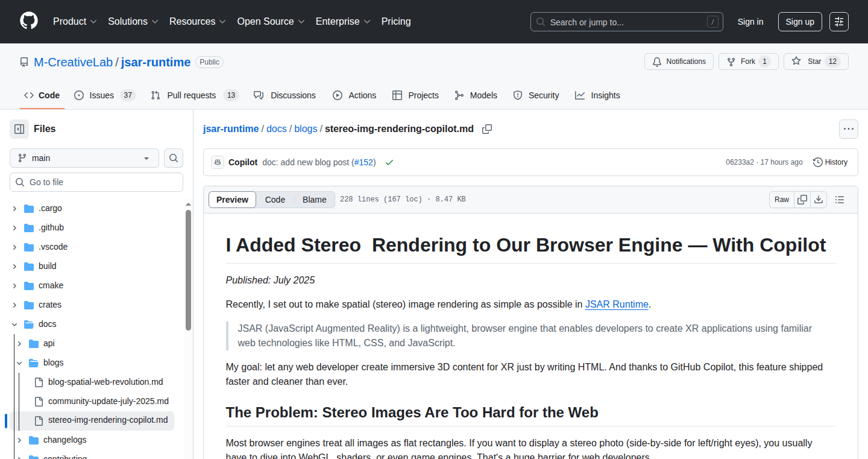Expand the Resources menu
The image size is (868, 459).
tap(198, 22)
